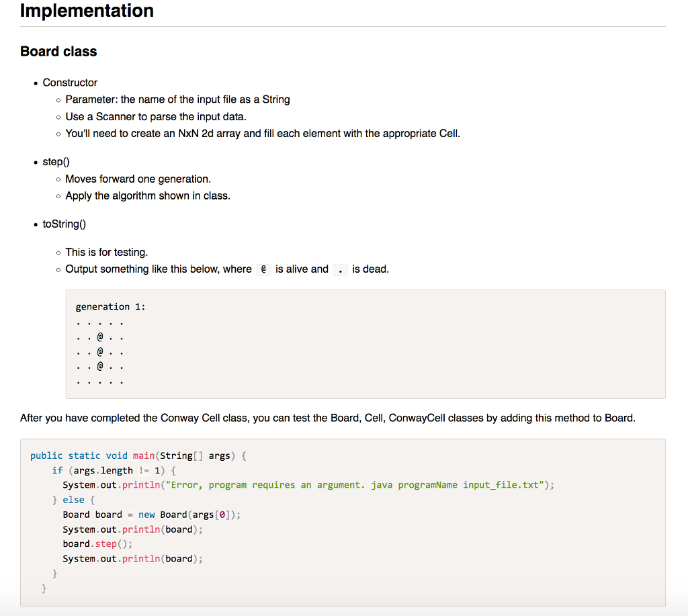The image size is (688, 616).
Task: Select the Constructor bullet item
Action: pos(70,83)
